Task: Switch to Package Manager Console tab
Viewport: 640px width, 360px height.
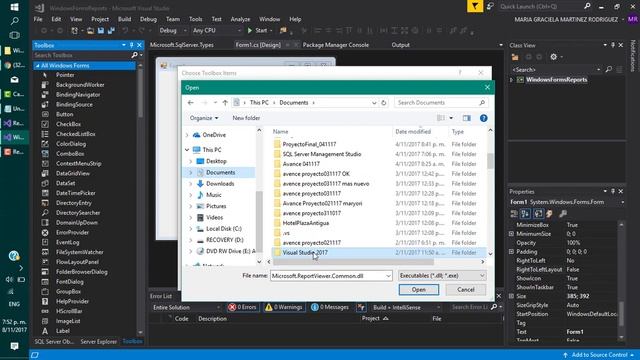Action: pos(336,45)
